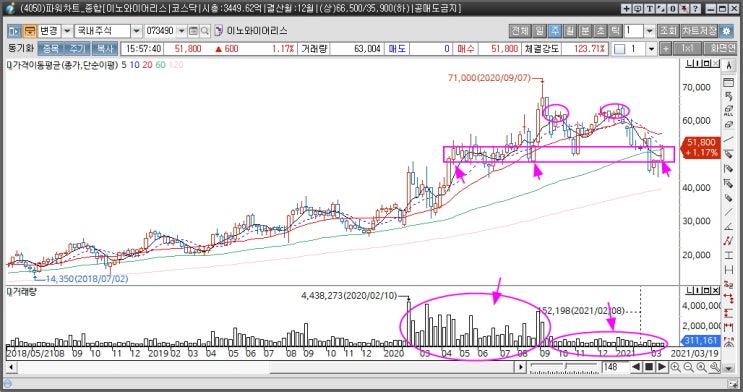Switch chart to monthly 월 period
743x392 pixels.
tap(570, 31)
